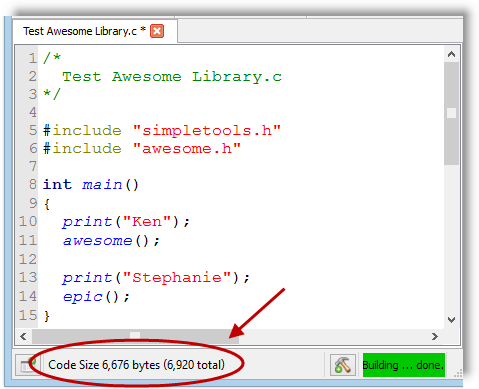Click line number 4 in gutter

(32, 112)
